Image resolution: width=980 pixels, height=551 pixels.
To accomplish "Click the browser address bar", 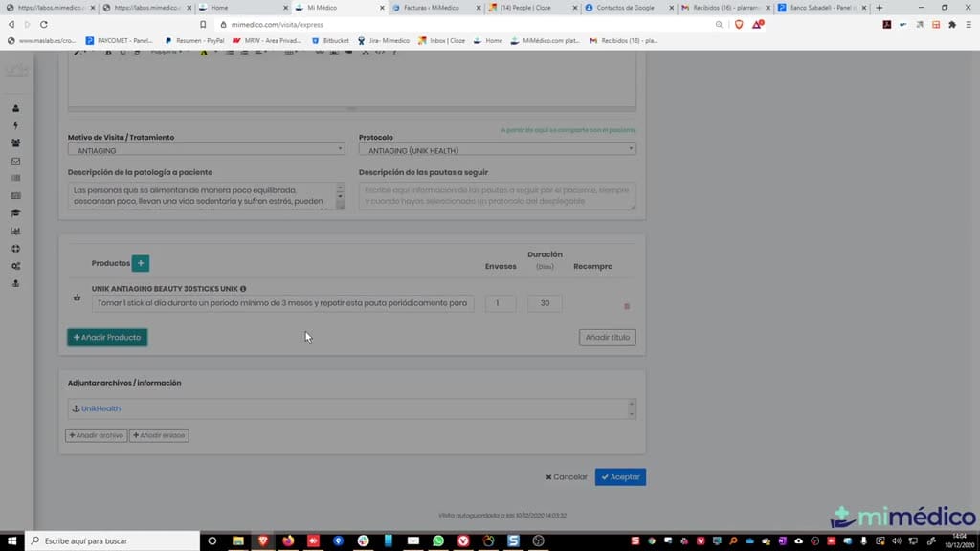I will [x=462, y=24].
